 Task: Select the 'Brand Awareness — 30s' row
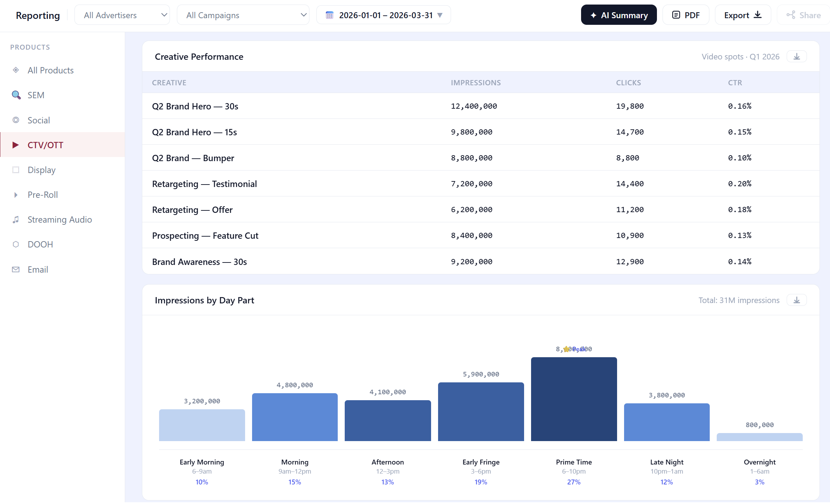pos(481,261)
